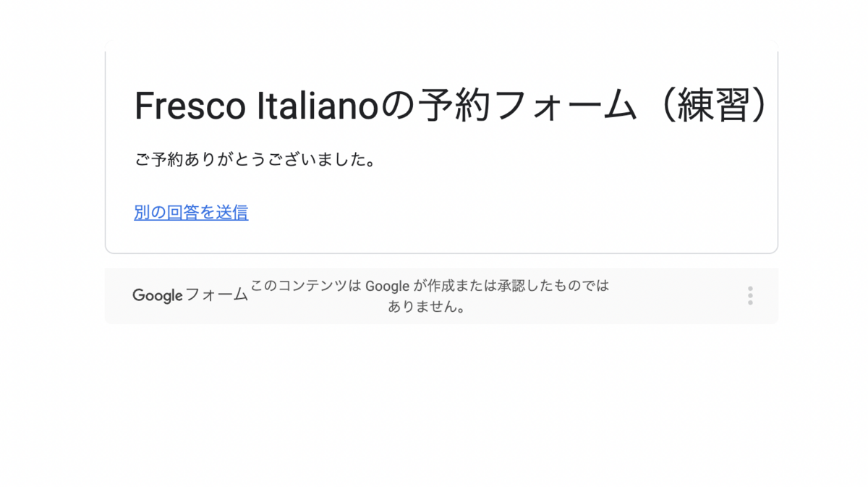Click the ご予約ありがとうございました message
Image resolution: width=868 pixels, height=487 pixels.
coord(255,160)
